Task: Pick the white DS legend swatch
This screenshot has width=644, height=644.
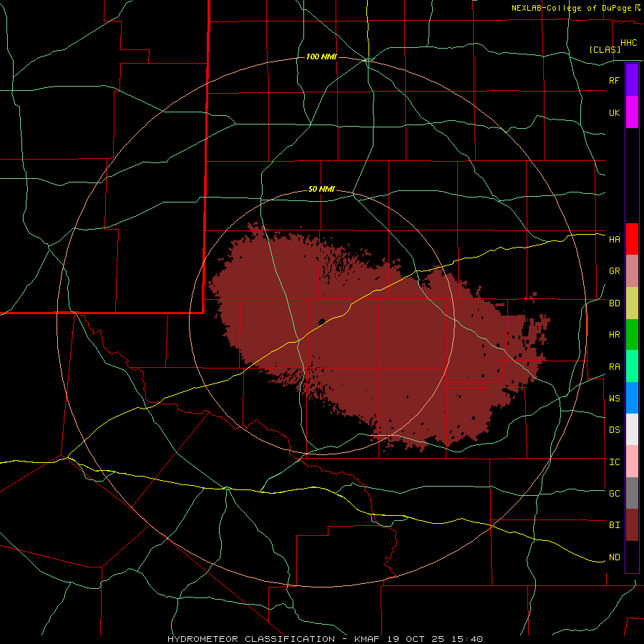Action: click(x=632, y=429)
